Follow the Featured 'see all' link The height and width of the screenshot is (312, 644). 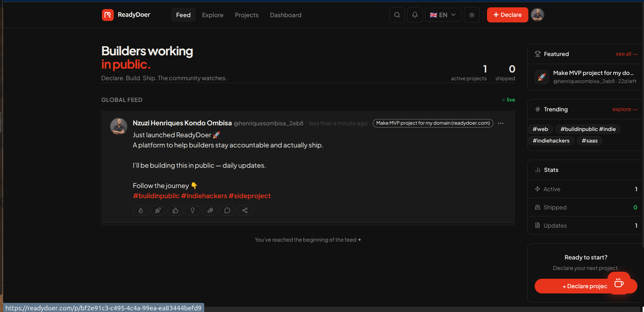(x=626, y=54)
